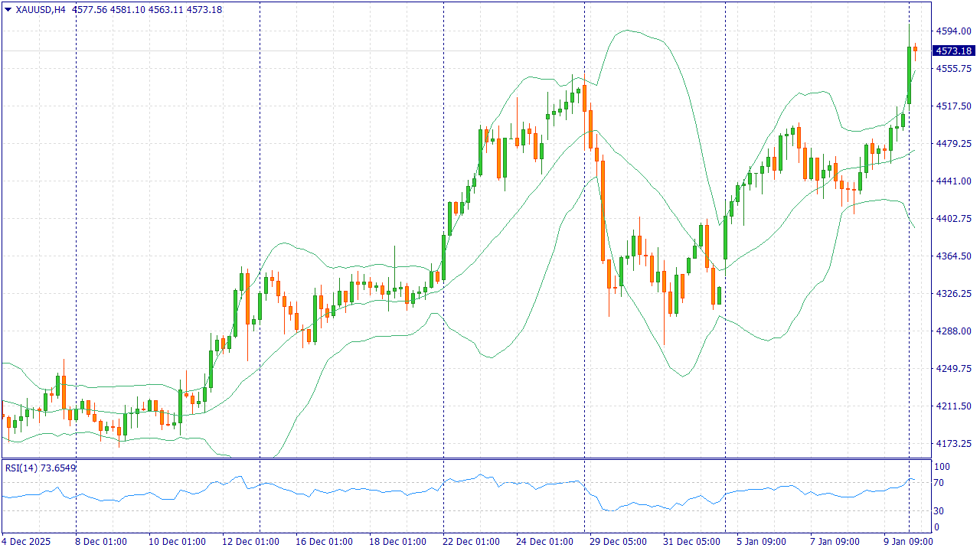Click the highlighted current price tag 4573.18
This screenshot has height=551, width=980.
[x=952, y=51]
